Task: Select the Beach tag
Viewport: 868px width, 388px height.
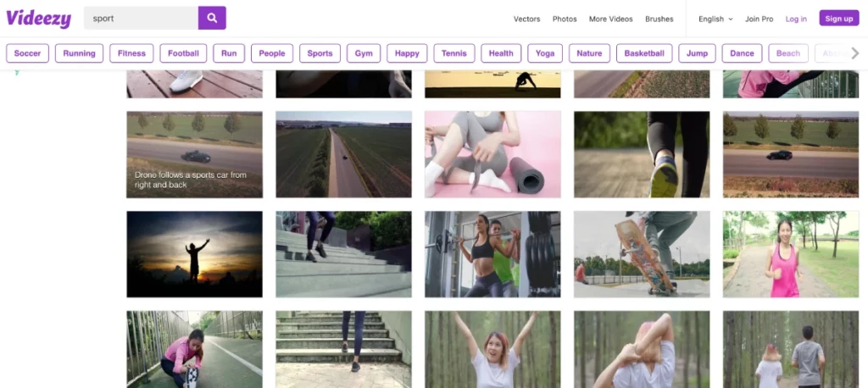Action: (x=788, y=53)
